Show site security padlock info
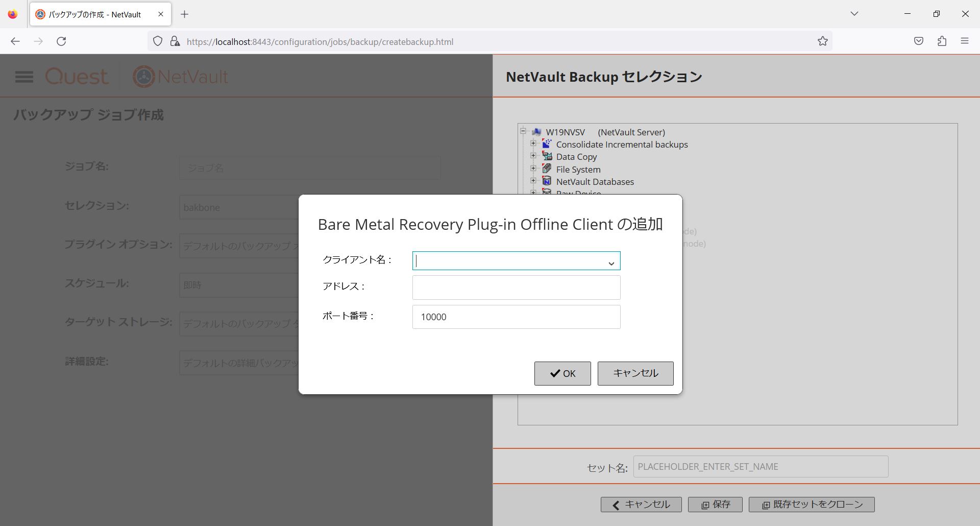 click(x=175, y=41)
